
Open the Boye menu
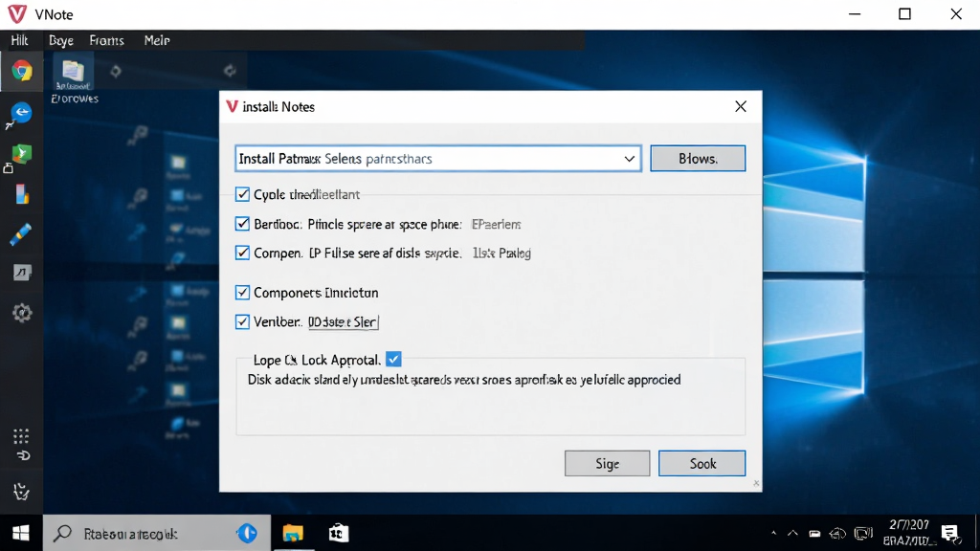pos(61,40)
